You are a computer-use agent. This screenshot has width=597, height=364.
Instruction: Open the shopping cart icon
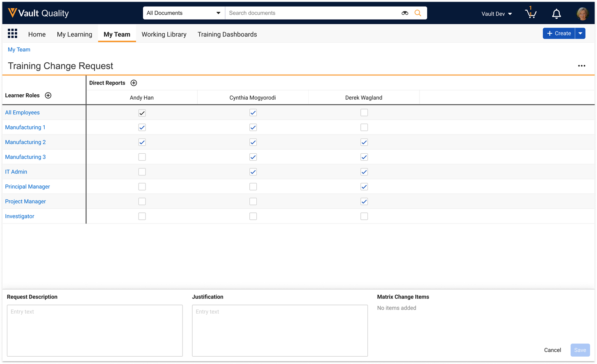click(x=531, y=14)
